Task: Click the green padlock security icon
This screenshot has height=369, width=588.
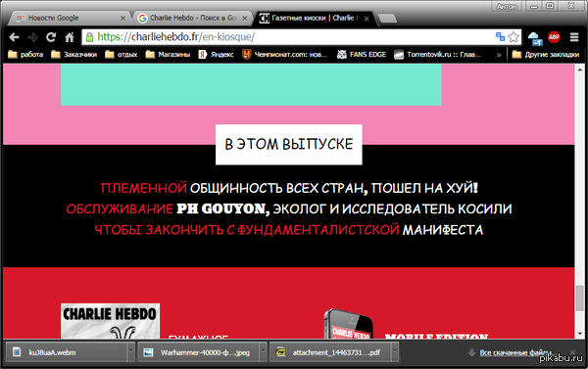Action: [x=89, y=37]
